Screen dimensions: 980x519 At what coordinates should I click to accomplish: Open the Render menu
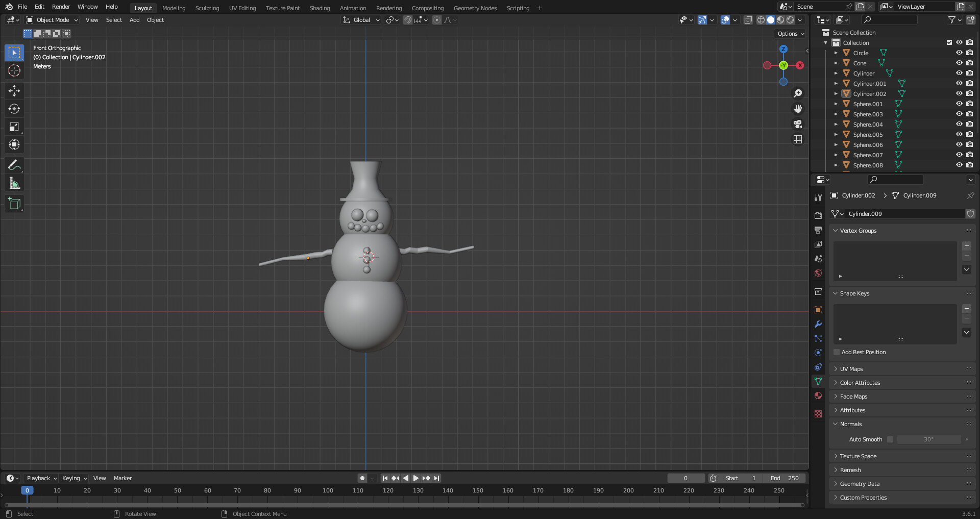pos(61,7)
